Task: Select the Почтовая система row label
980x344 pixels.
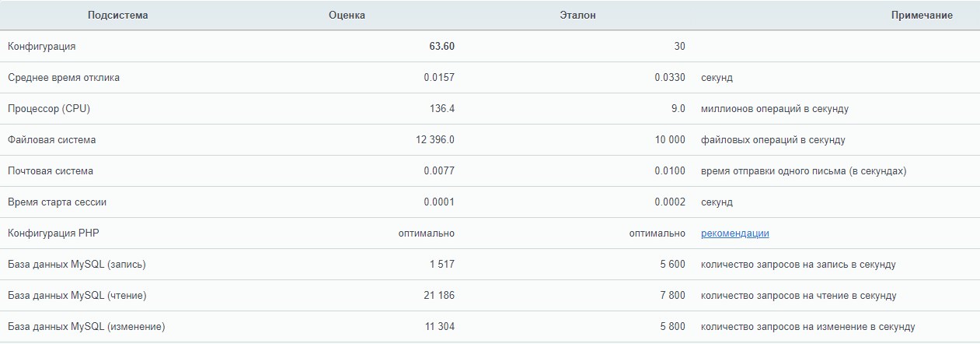Action: [x=51, y=171]
